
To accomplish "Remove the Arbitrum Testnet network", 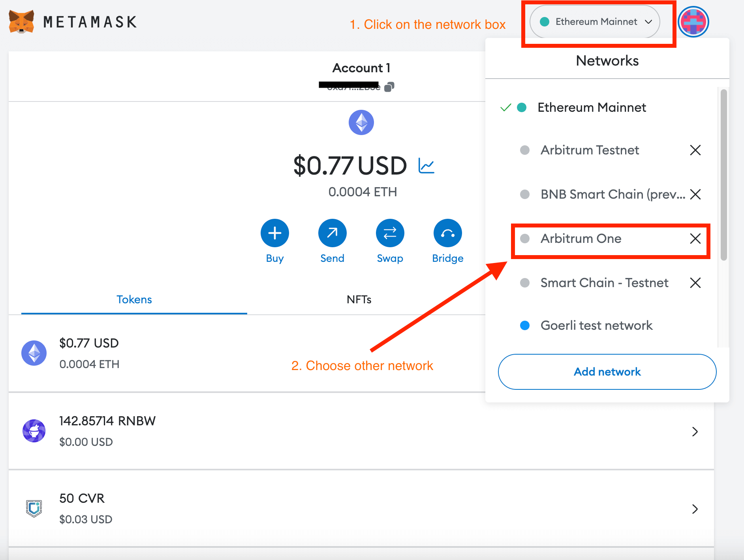I will click(x=695, y=150).
